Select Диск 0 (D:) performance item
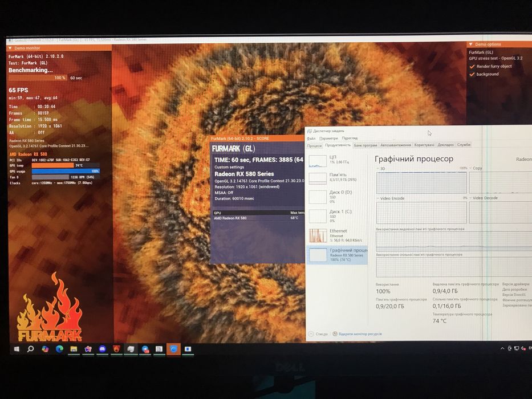The image size is (532, 399). tap(336, 197)
